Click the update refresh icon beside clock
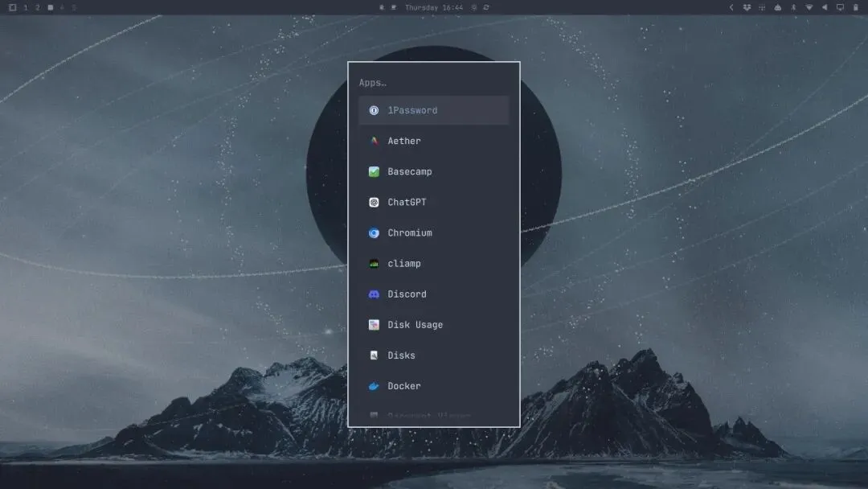This screenshot has height=489, width=868. (486, 7)
